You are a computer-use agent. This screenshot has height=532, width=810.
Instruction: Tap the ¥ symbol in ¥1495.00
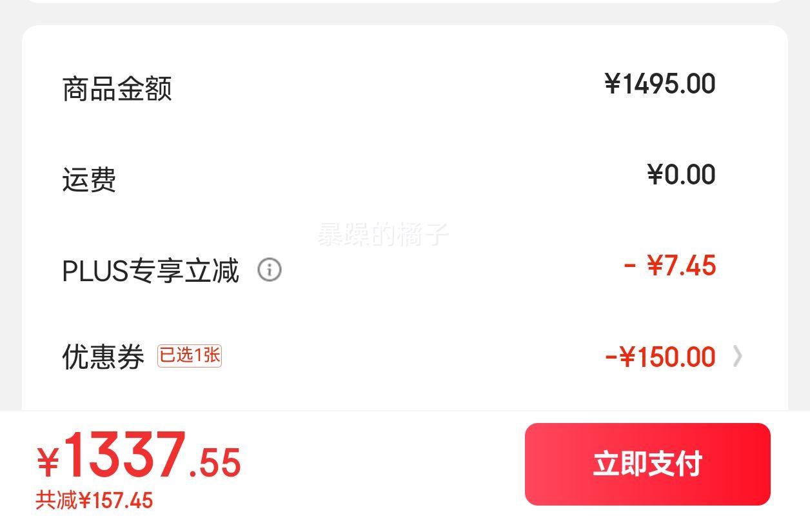[x=613, y=84]
